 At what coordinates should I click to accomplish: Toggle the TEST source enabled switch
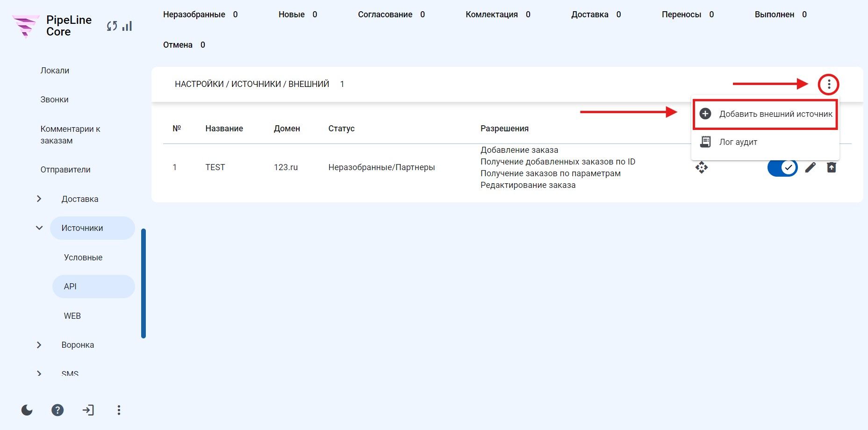click(x=782, y=167)
